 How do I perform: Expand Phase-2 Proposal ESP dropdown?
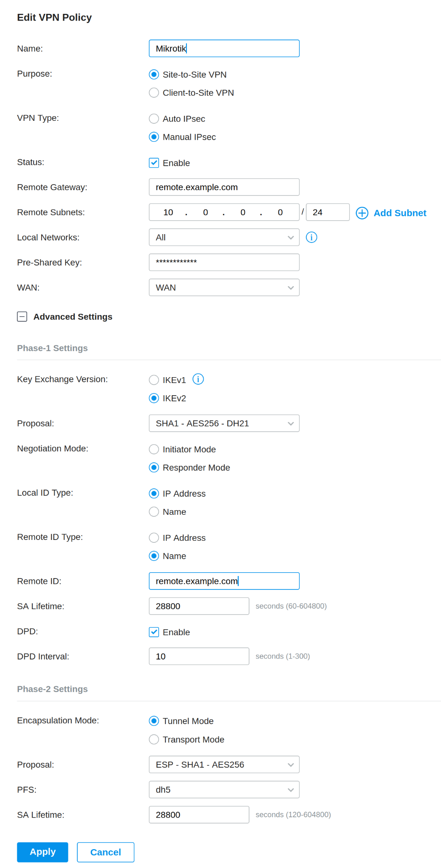coord(224,764)
